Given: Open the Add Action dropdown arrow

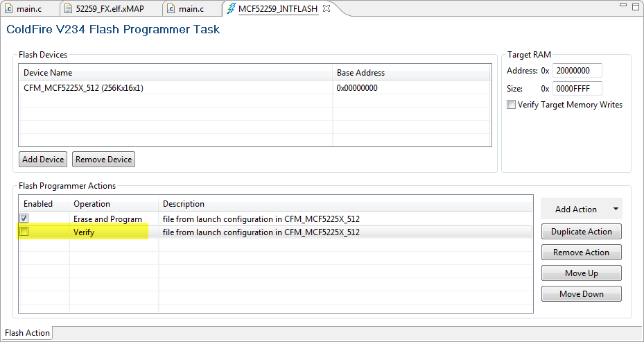Looking at the screenshot, I should pyautogui.click(x=615, y=209).
